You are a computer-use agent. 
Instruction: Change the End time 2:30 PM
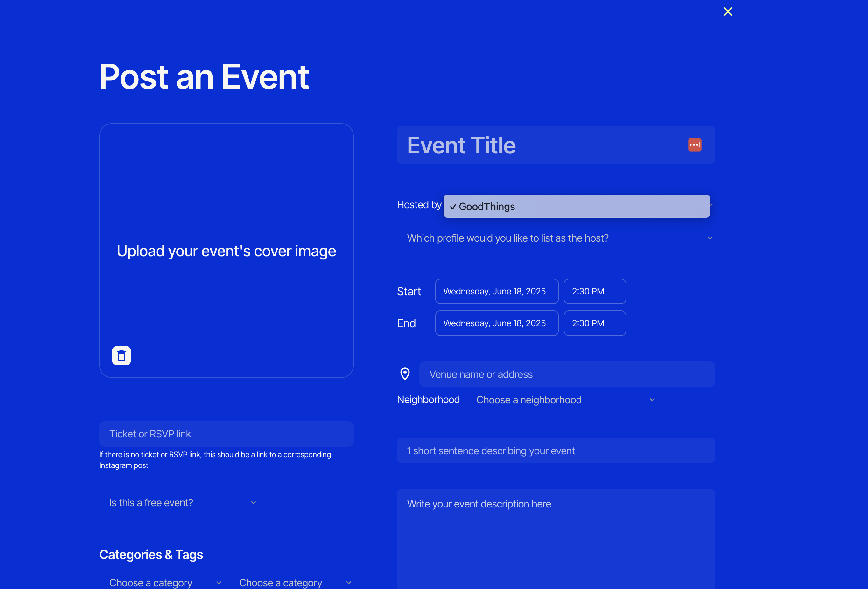click(594, 323)
